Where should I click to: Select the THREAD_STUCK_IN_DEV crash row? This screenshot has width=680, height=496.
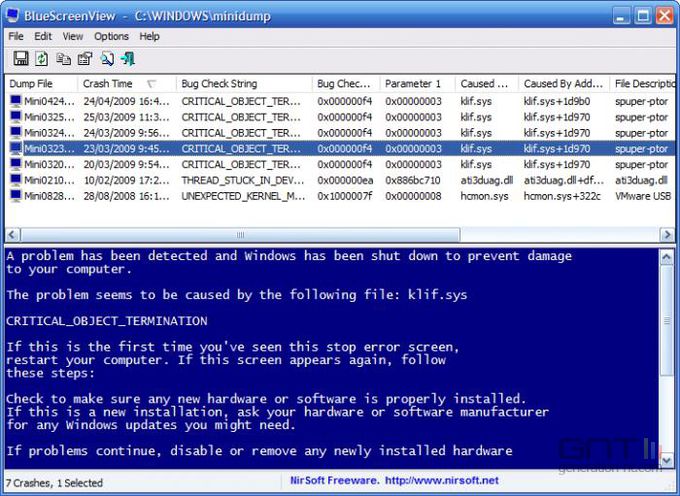pos(240,181)
